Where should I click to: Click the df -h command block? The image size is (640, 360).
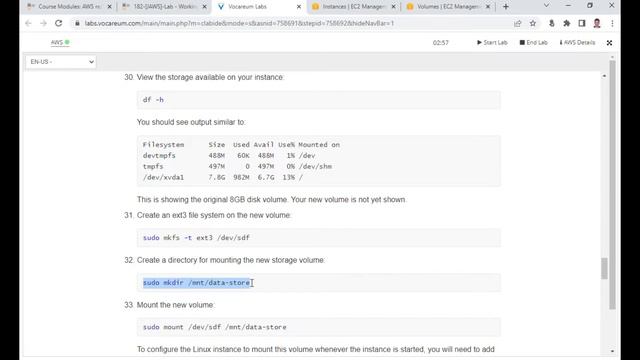pyautogui.click(x=318, y=100)
